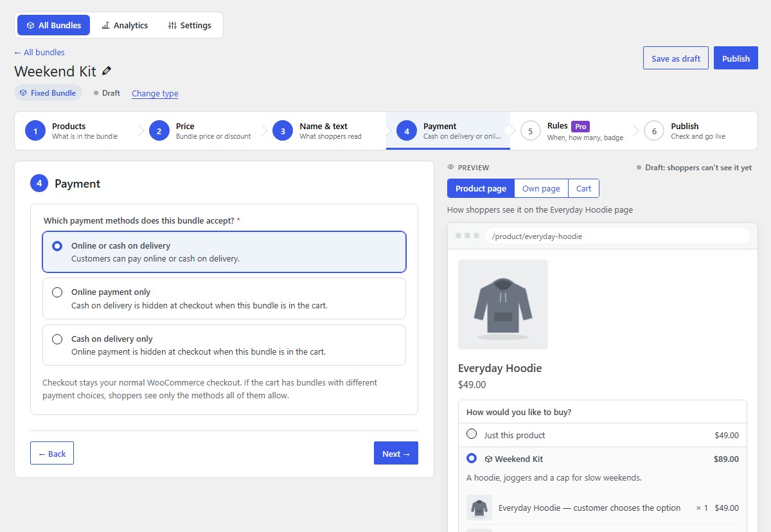Go to the Payment step
Image resolution: width=771 pixels, height=532 pixels.
448,131
